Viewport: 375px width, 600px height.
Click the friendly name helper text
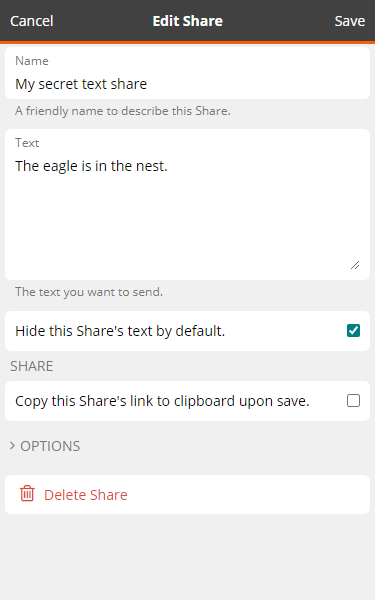[123, 111]
